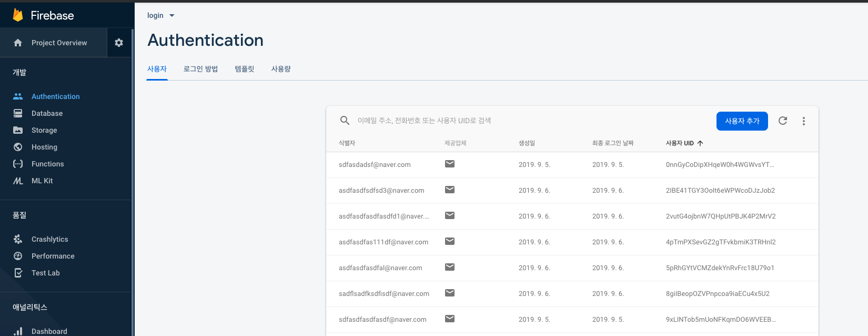Click the user search input field
Viewport: 868px width, 336px height.
coord(531,121)
